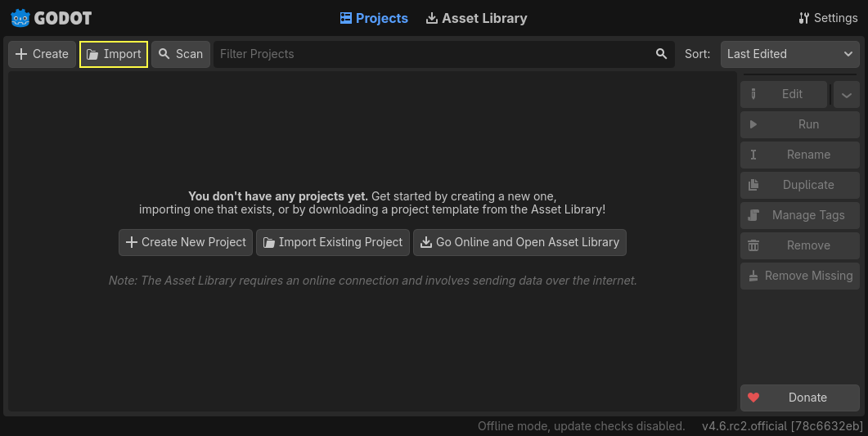Click the Import Existing Project button
Image resolution: width=868 pixels, height=436 pixels.
point(333,242)
